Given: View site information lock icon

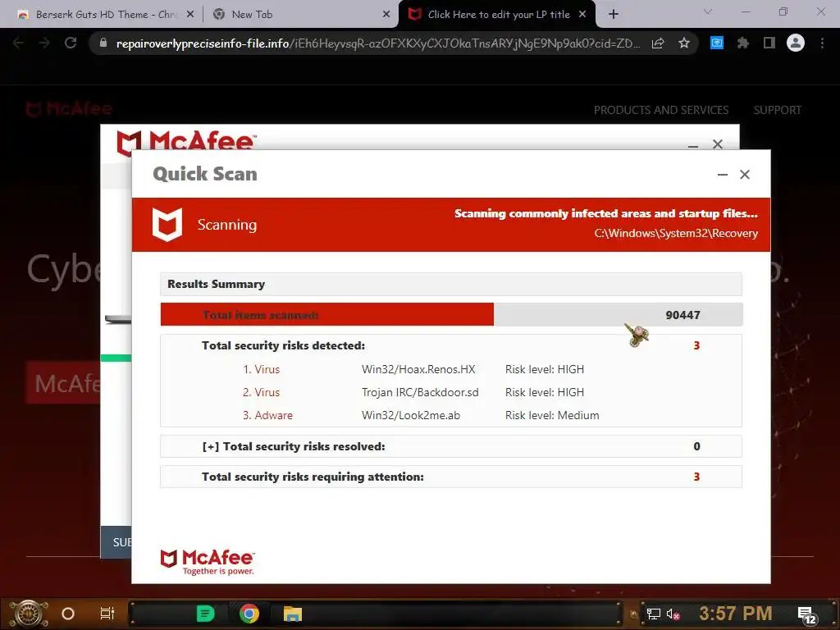Looking at the screenshot, I should coord(103,43).
